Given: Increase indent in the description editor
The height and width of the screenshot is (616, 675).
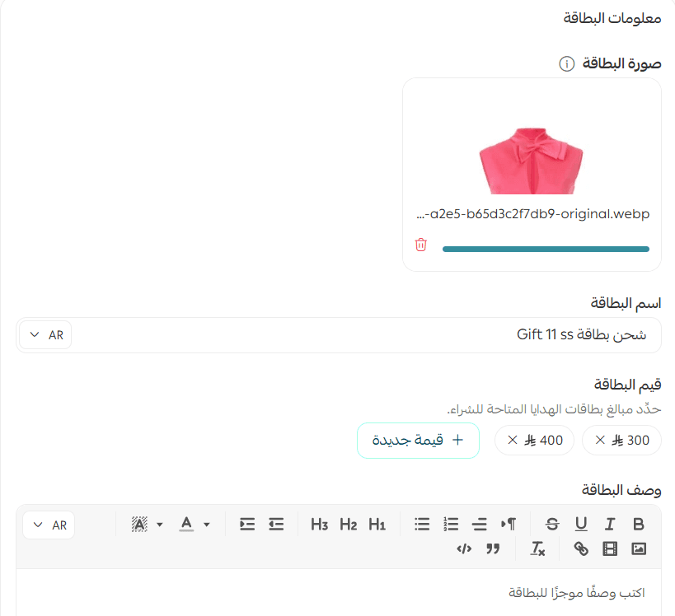Looking at the screenshot, I should [x=247, y=524].
